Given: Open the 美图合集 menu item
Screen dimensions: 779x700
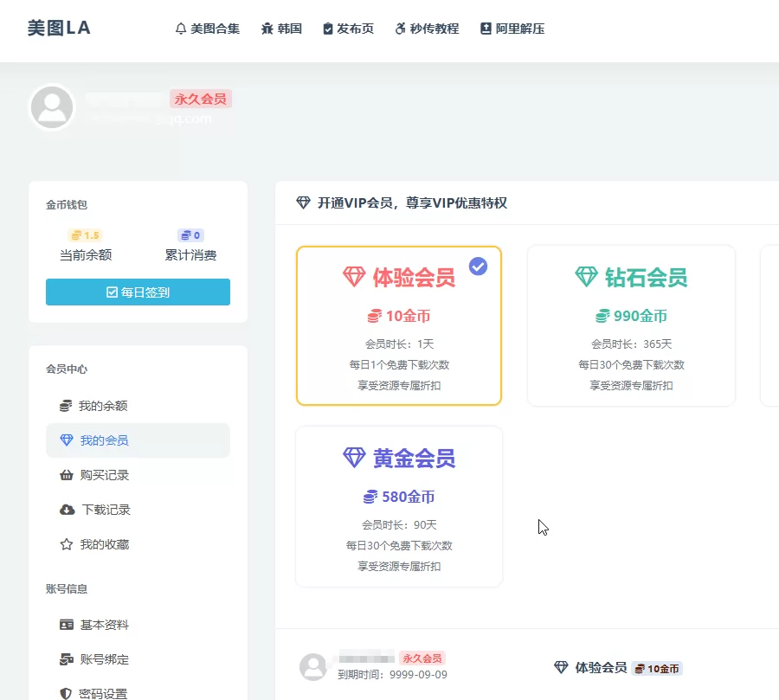Looking at the screenshot, I should click(208, 29).
